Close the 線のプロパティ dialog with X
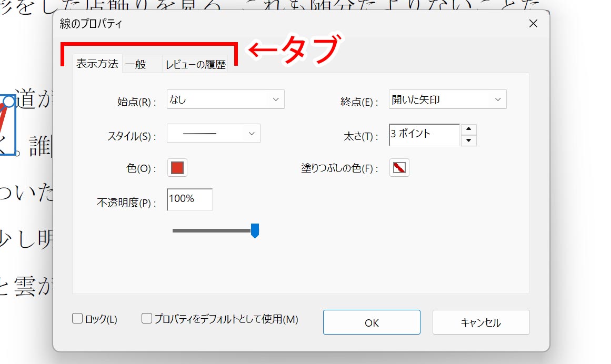This screenshot has height=364, width=611. click(x=533, y=23)
